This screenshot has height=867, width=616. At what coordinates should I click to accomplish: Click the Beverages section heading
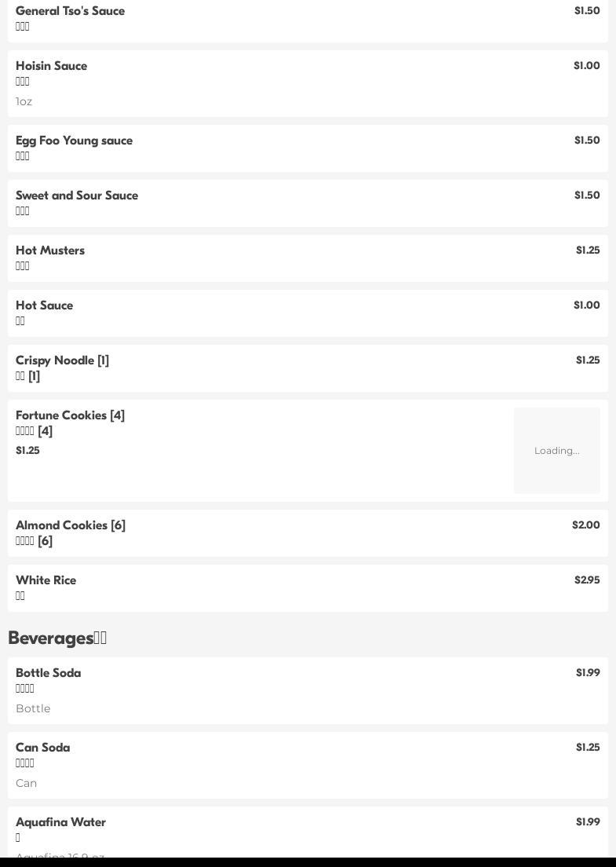[57, 638]
